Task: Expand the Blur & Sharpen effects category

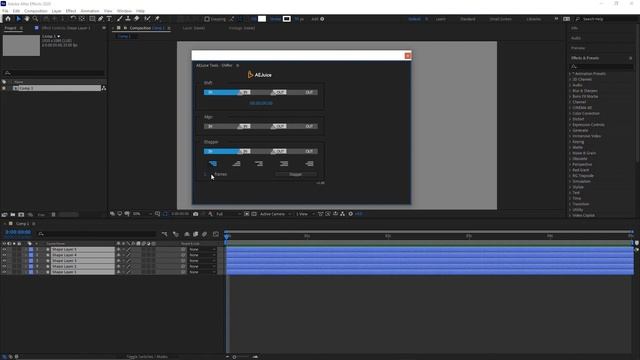Action: (570, 91)
